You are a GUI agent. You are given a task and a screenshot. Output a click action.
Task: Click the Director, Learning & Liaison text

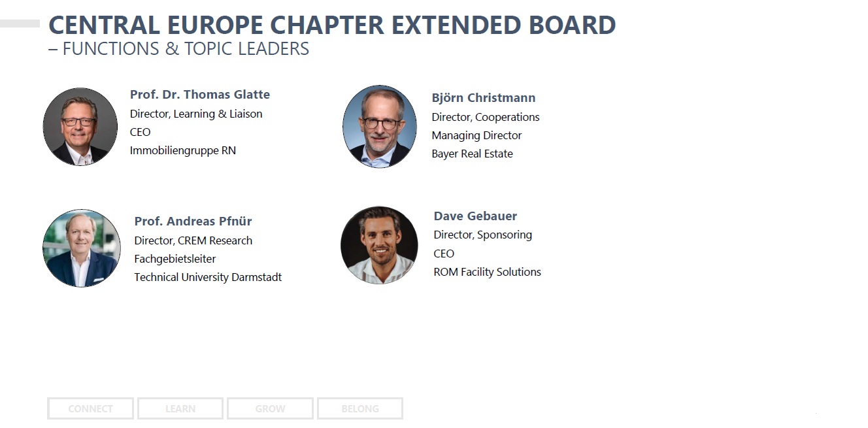pos(196,114)
